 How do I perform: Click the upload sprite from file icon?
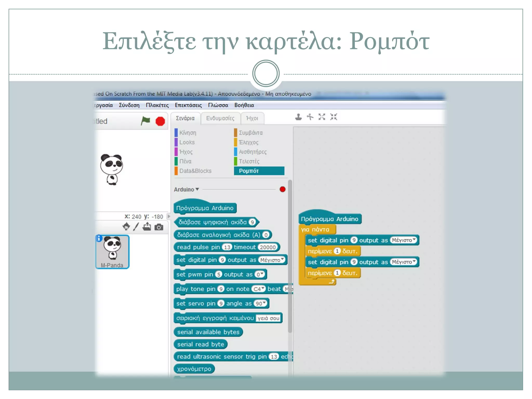[147, 227]
